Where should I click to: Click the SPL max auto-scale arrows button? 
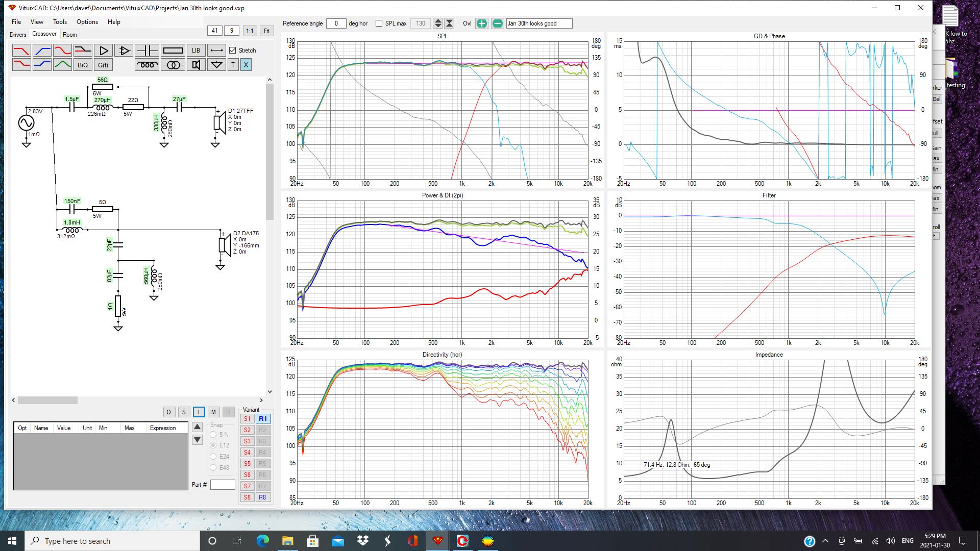pos(449,23)
